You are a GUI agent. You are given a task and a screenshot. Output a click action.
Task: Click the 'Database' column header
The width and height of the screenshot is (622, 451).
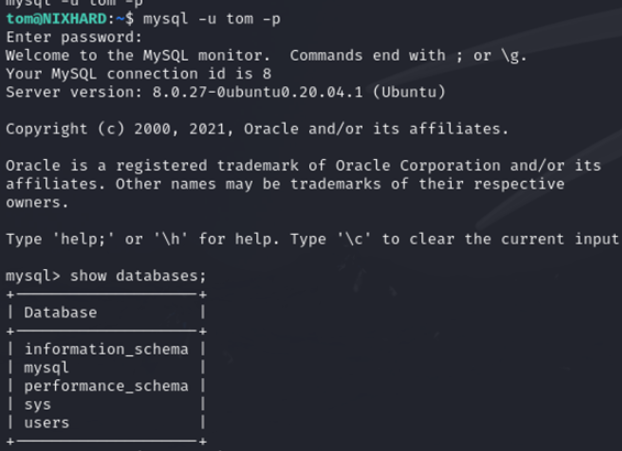pos(61,312)
